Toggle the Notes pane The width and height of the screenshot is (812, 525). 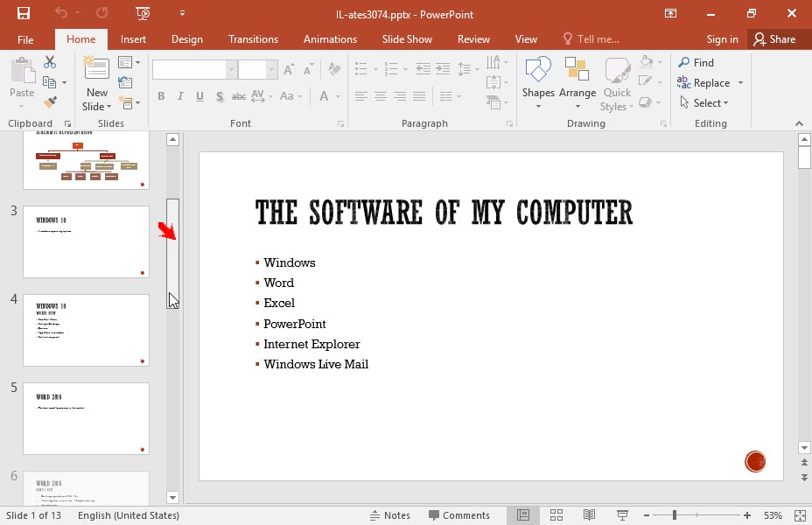(390, 515)
